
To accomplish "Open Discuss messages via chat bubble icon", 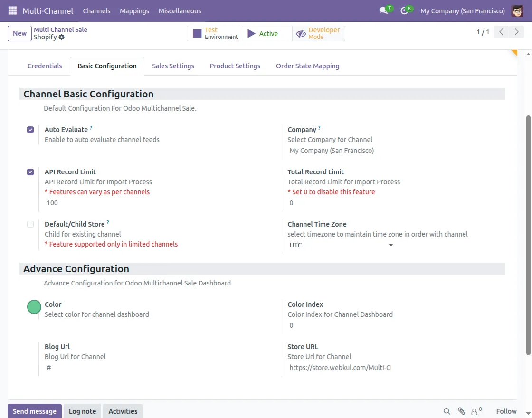I will click(383, 10).
